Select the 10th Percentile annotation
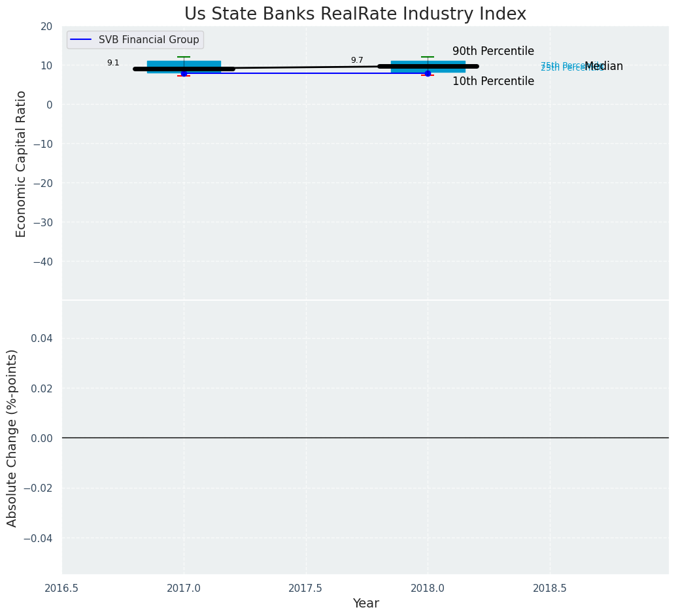 pyautogui.click(x=493, y=82)
